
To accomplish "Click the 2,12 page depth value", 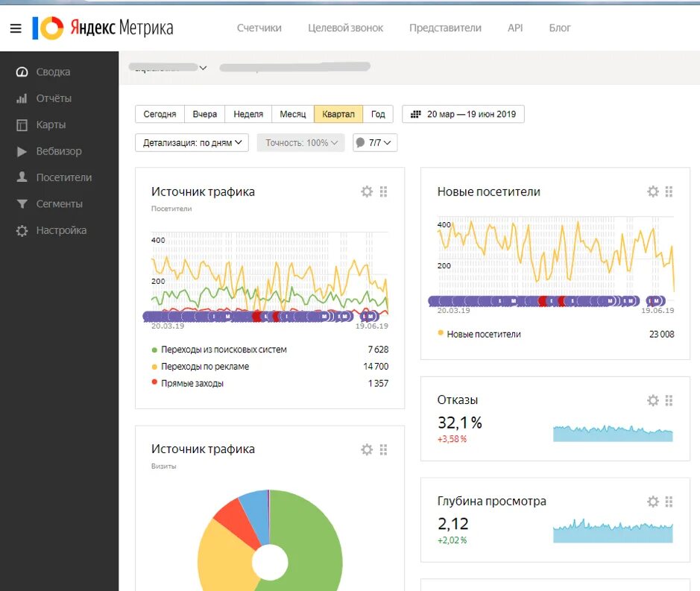I will click(453, 524).
